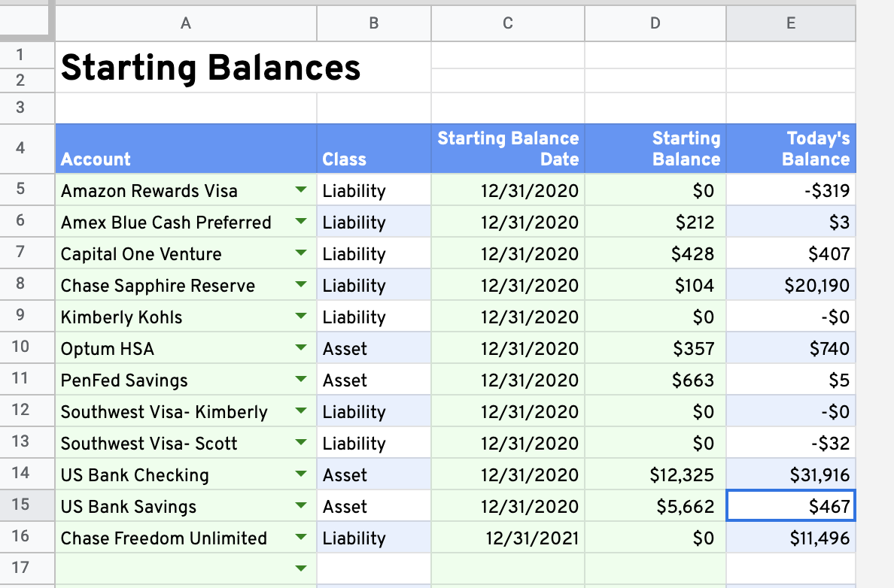Select the $20,190 balance cell
The height and width of the screenshot is (588, 894).
pos(791,285)
